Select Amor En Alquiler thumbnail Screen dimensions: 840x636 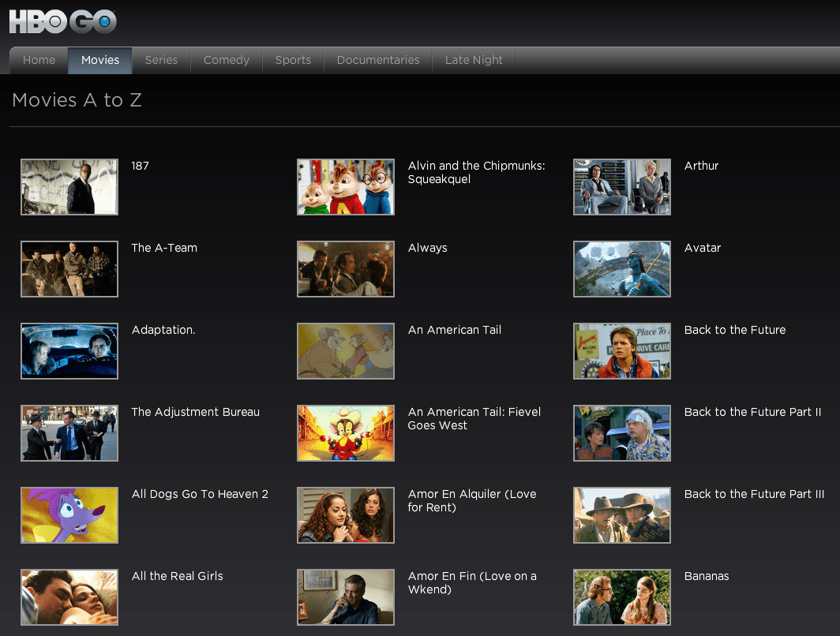tap(346, 515)
